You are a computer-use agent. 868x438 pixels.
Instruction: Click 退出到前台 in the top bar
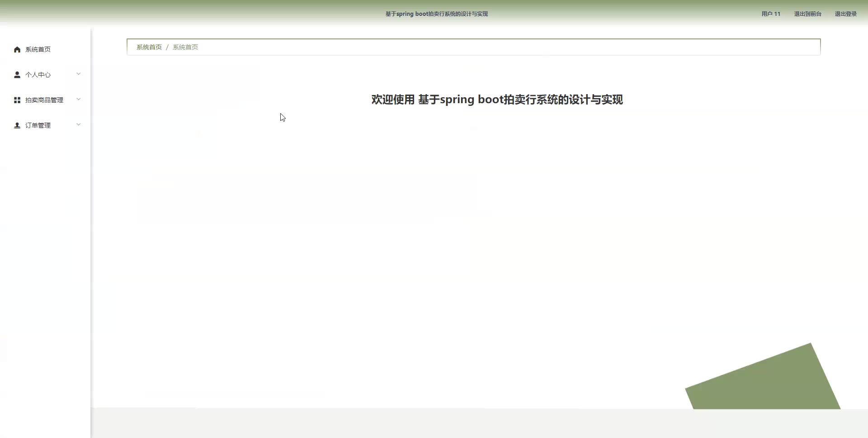[x=807, y=14]
